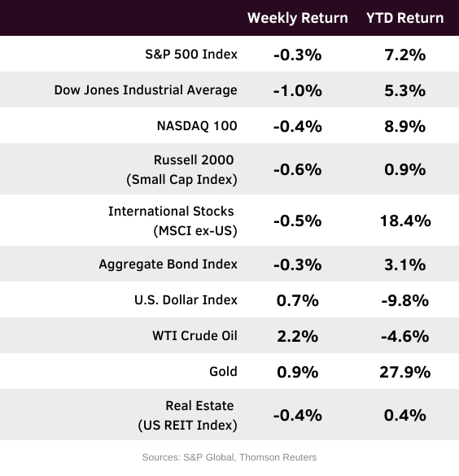Click Dow Jones weekly return -1.0%
Image resolution: width=459 pixels, height=476 pixels.
point(298,91)
